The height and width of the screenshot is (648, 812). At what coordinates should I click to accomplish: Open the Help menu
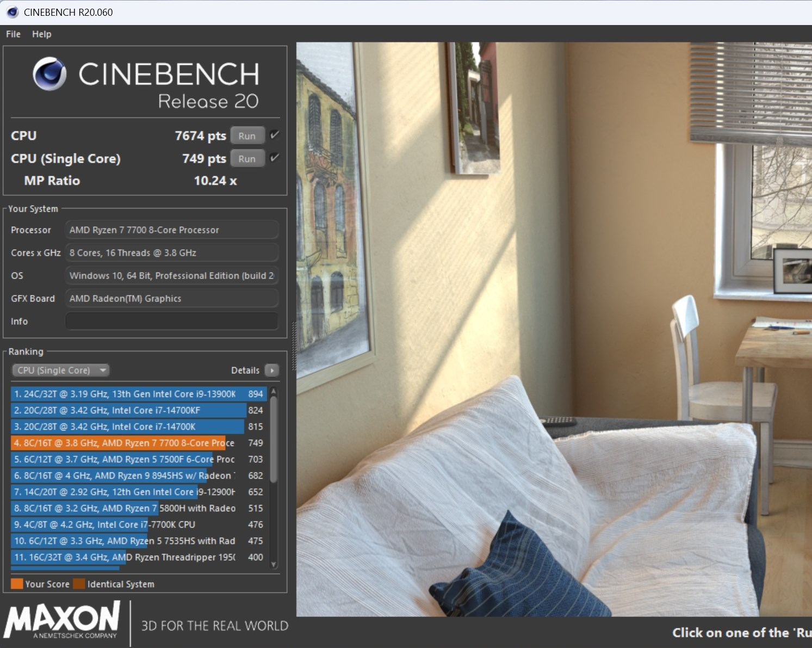(42, 34)
